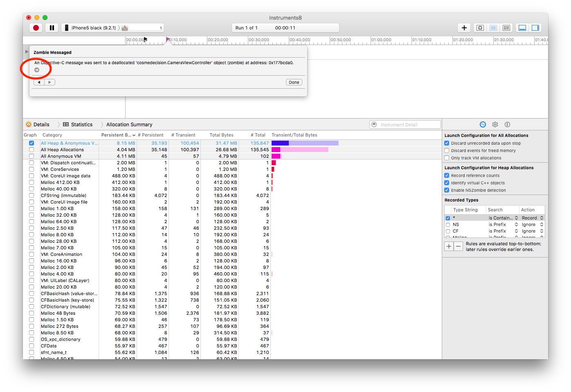Toggle Record reference counts checkbox

tap(447, 175)
